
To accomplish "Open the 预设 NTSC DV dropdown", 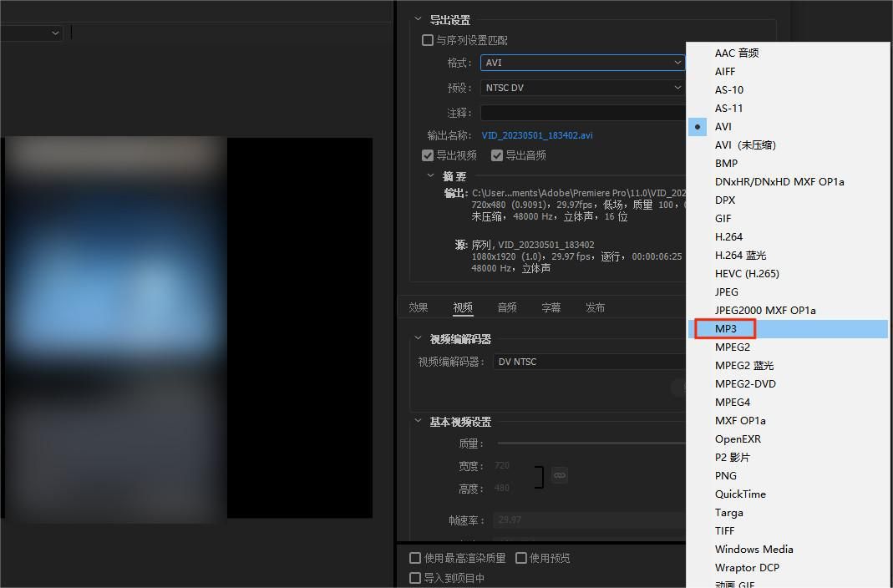I will 582,87.
